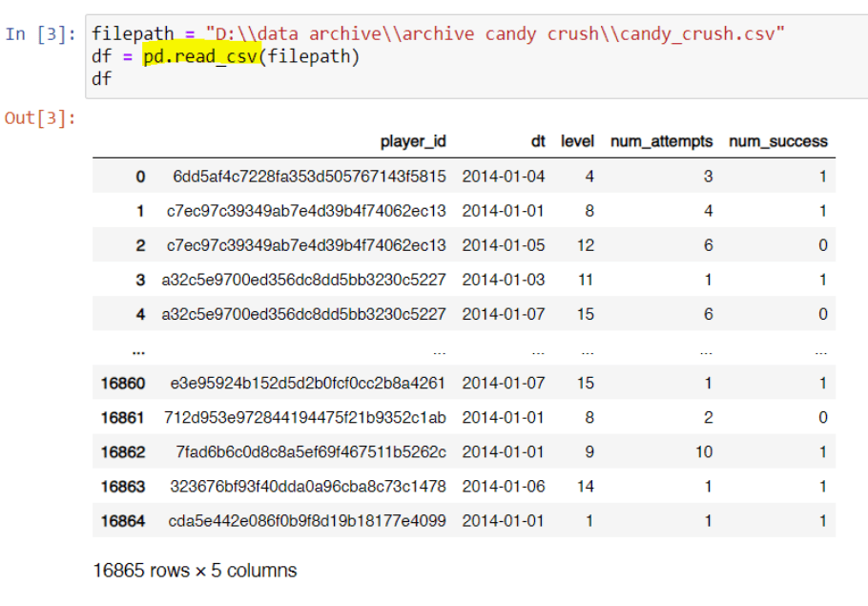Click row index 16864 in the dataframe
Image resolution: width=868 pixels, height=606 pixels.
(x=123, y=521)
